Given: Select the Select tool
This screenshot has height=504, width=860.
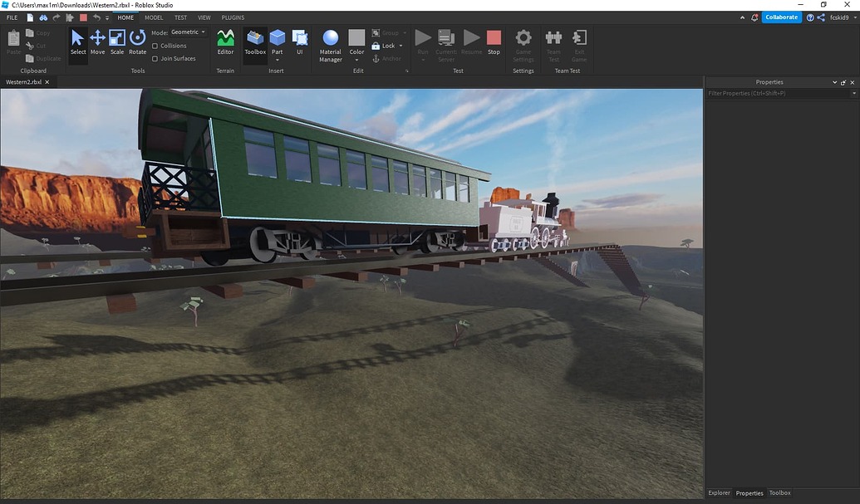Looking at the screenshot, I should tap(78, 42).
